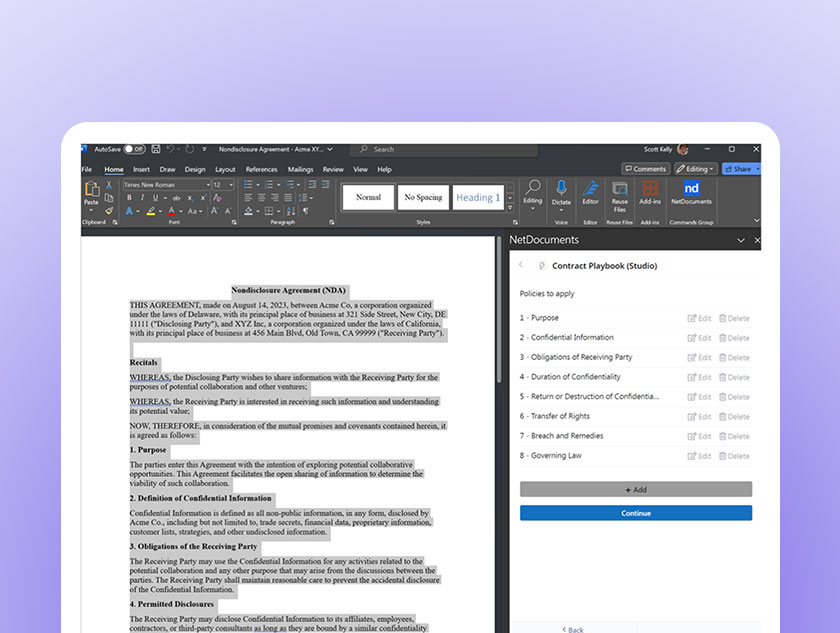Image resolution: width=840 pixels, height=633 pixels.
Task: Increase font size with grow icon
Action: tap(215, 211)
